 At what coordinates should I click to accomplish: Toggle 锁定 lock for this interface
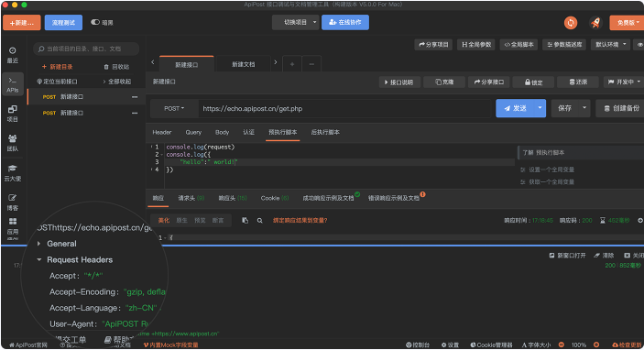533,82
